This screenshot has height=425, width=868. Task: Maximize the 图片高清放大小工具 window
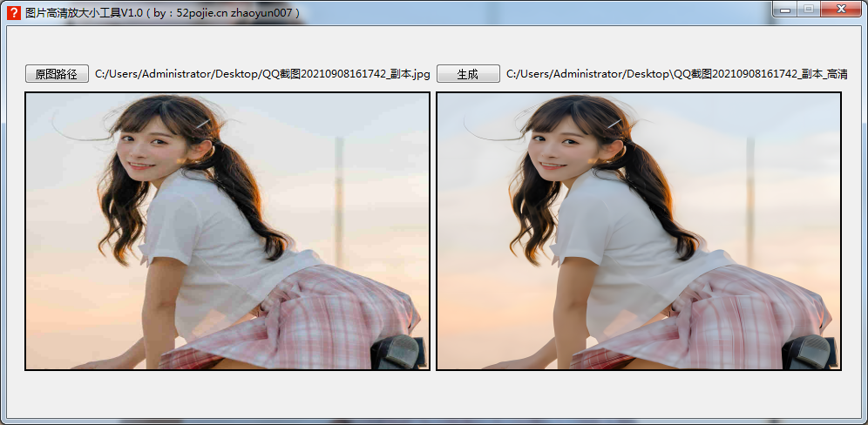809,9
